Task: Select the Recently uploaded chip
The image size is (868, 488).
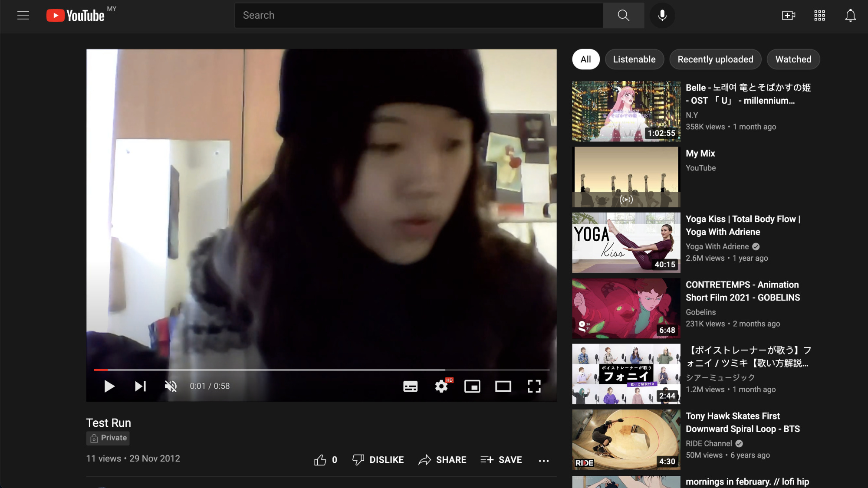Action: pos(715,59)
